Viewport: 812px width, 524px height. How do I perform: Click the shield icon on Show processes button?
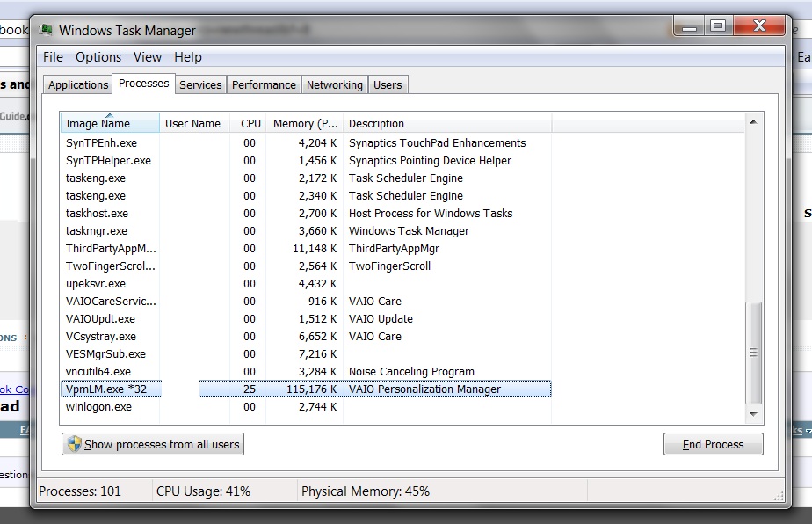click(75, 444)
